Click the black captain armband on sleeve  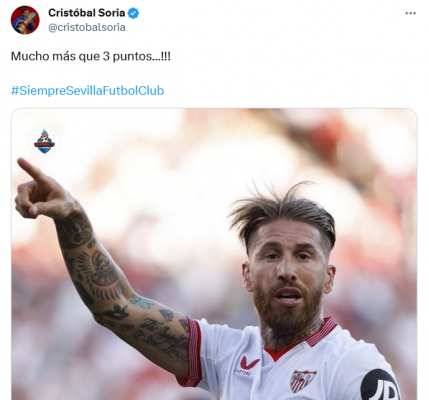tap(380, 385)
